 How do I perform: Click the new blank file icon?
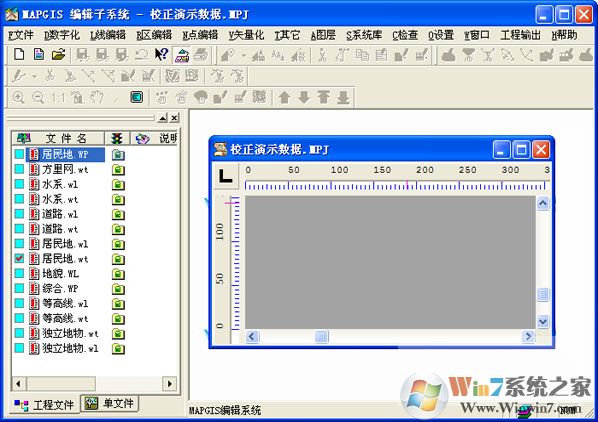(19, 55)
